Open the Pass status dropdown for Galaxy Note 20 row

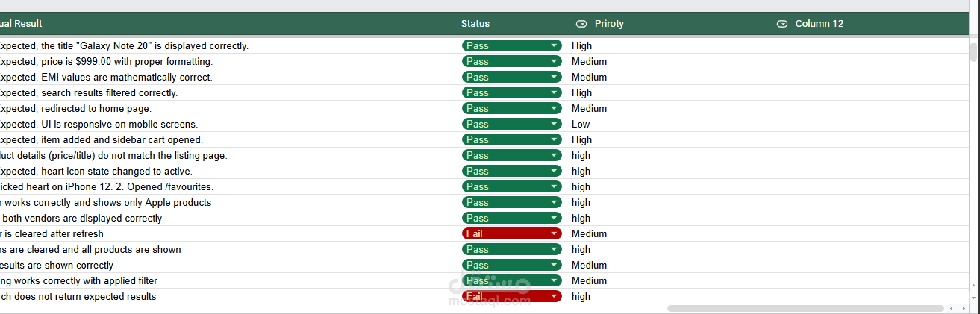[x=554, y=45]
